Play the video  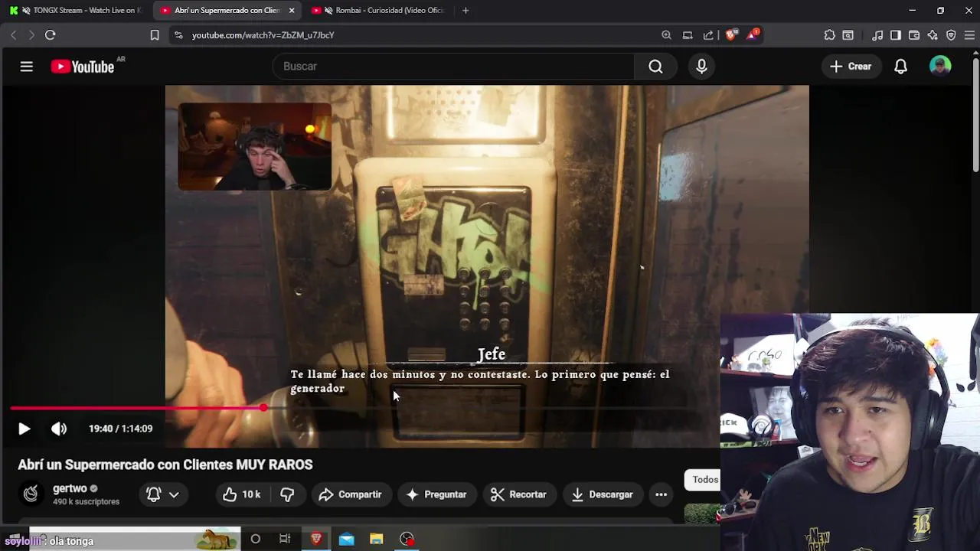tap(24, 429)
